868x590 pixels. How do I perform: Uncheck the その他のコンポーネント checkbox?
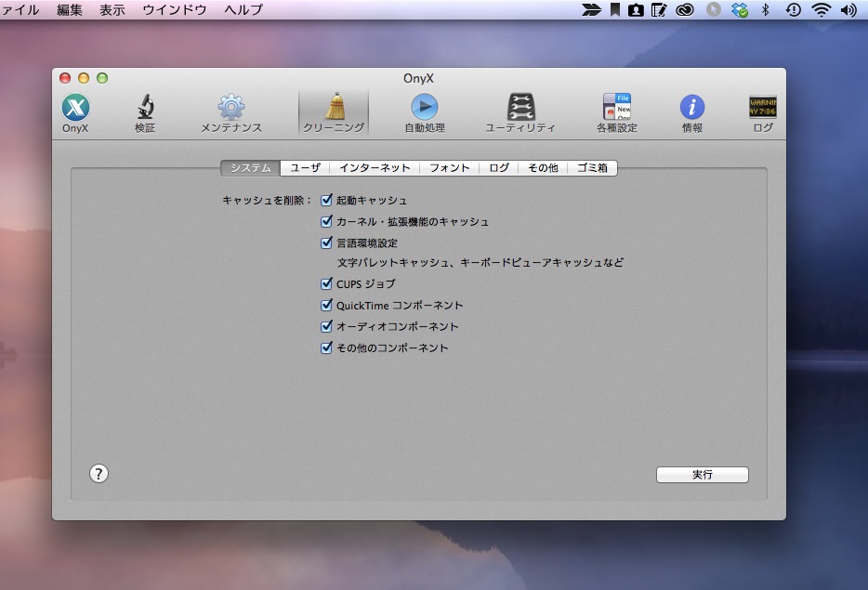point(326,347)
